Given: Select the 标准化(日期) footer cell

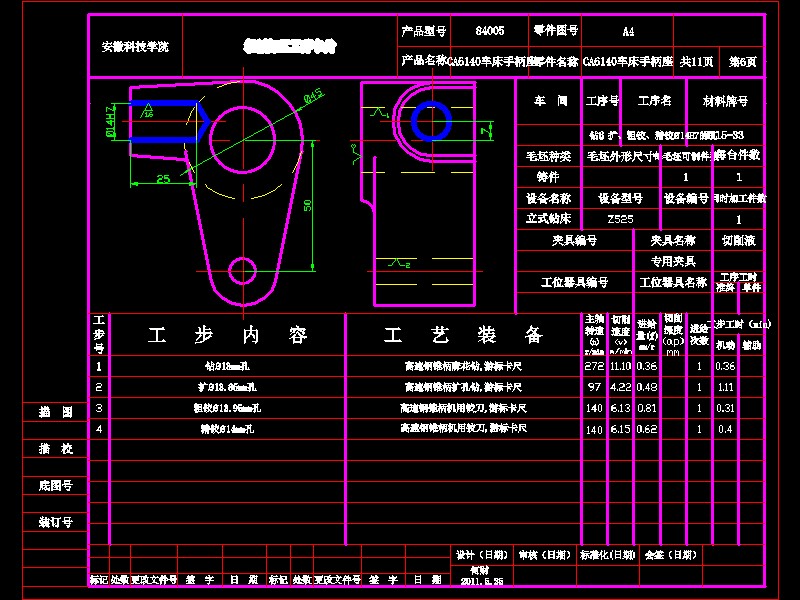Looking at the screenshot, I should click(x=607, y=555).
